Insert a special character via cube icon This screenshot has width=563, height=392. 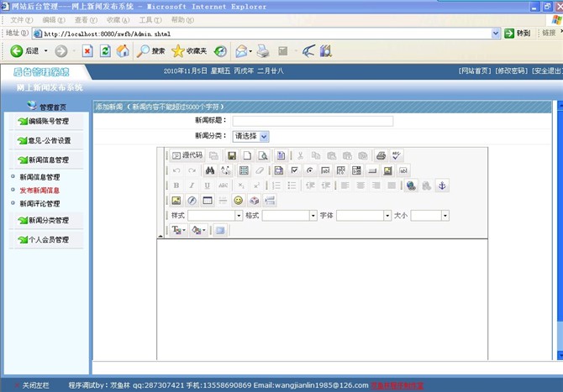point(255,200)
